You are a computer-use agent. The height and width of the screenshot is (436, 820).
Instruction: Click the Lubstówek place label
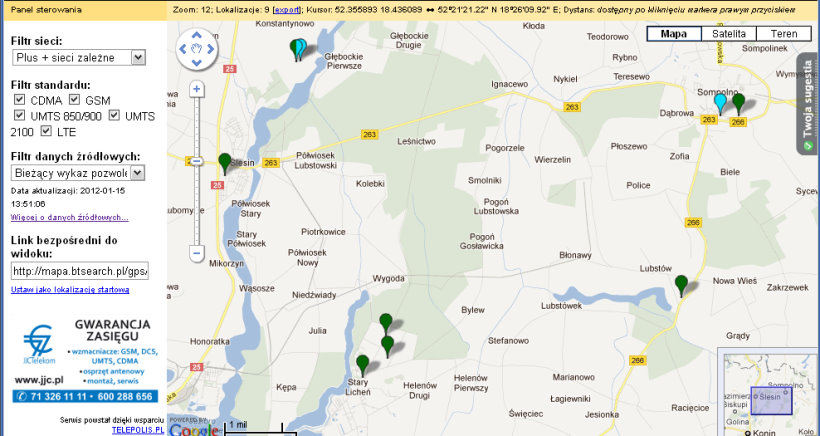(x=561, y=306)
